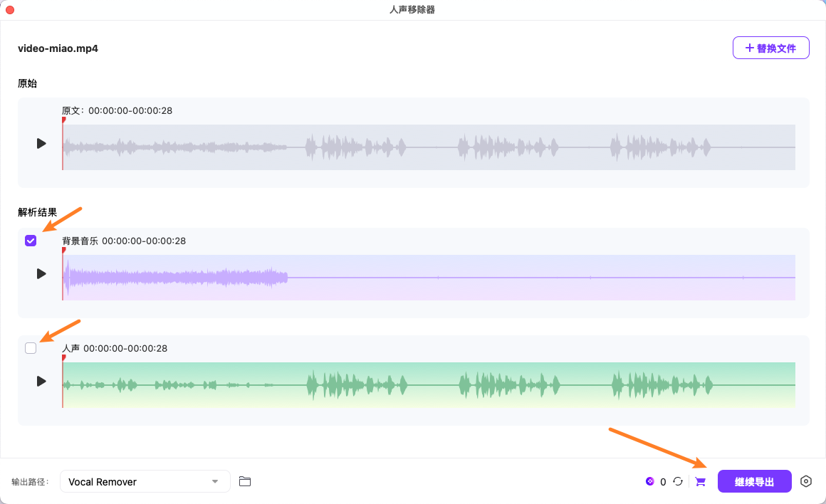Play the original audio track

(x=41, y=143)
